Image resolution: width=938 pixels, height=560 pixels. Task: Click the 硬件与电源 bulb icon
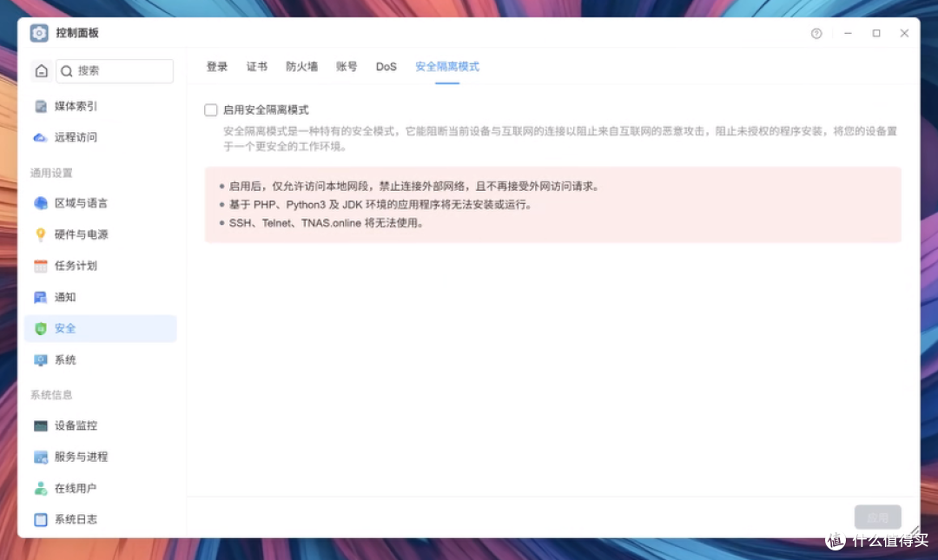coord(41,234)
